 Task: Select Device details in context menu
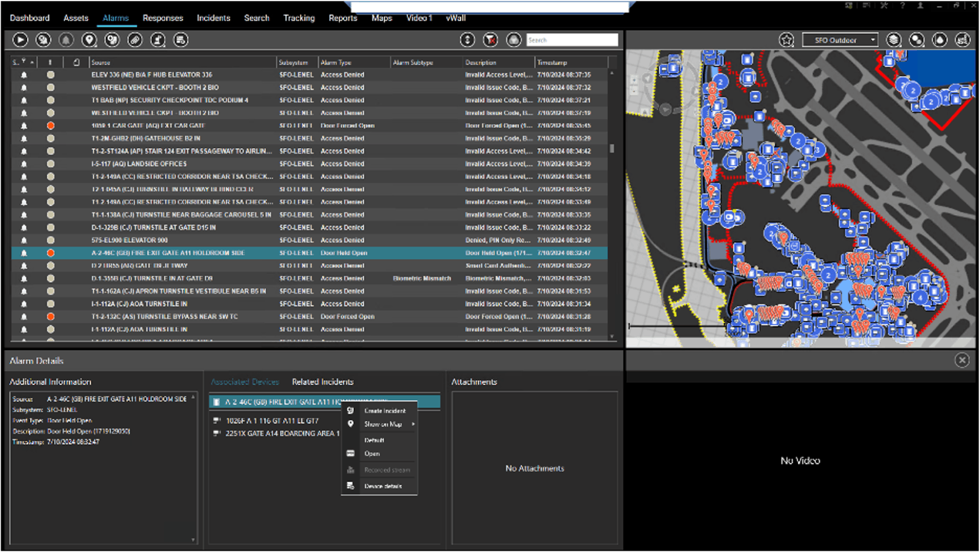(383, 486)
